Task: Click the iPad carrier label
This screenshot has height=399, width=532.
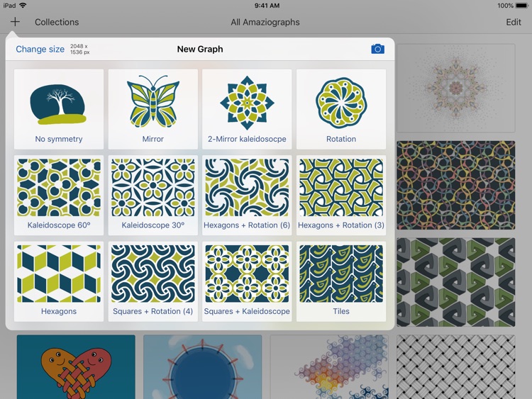Action: (9, 6)
